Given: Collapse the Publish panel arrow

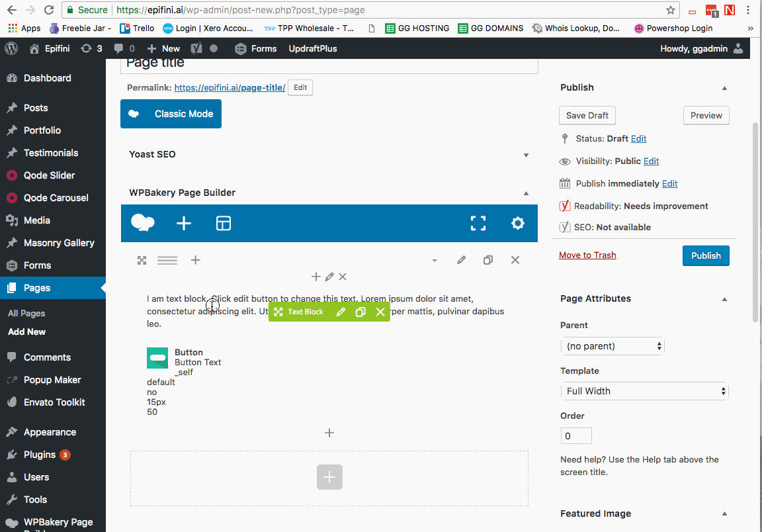Looking at the screenshot, I should [x=724, y=88].
